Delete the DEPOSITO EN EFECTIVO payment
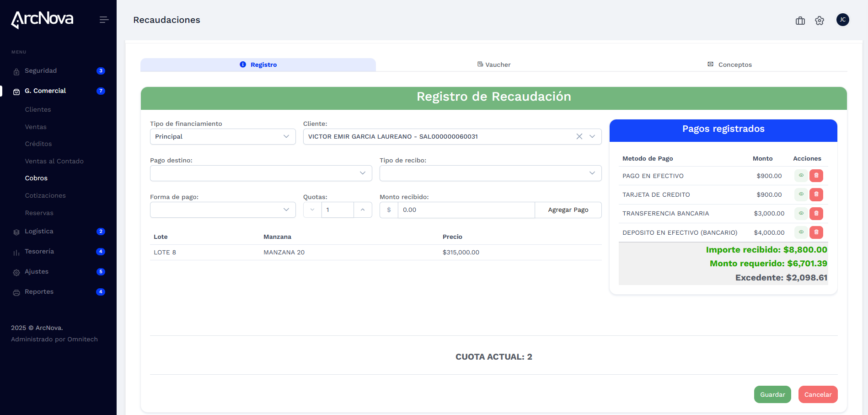 816,232
